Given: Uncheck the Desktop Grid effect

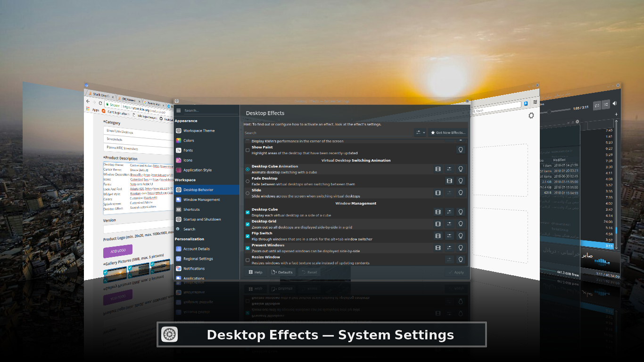Looking at the screenshot, I should [x=248, y=224].
